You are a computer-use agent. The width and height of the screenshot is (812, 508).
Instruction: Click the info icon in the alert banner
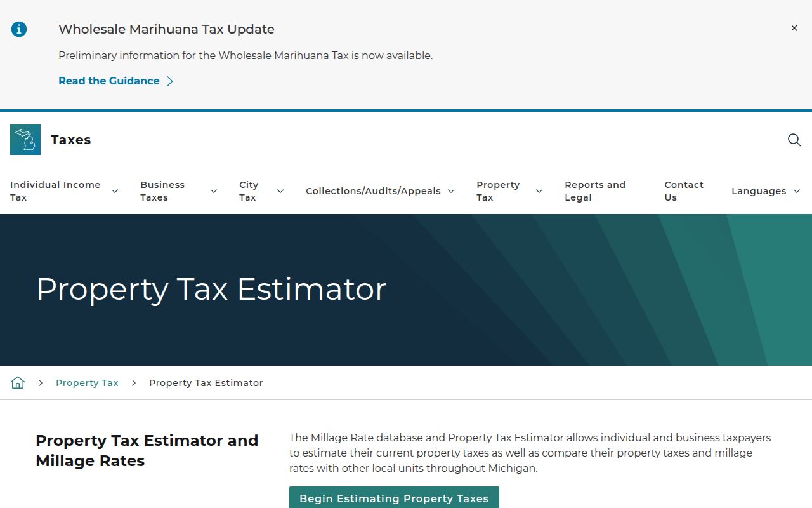pos(19,29)
